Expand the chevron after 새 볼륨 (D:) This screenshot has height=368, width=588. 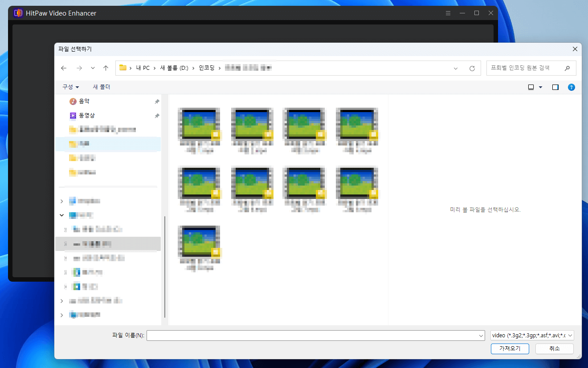pos(194,68)
